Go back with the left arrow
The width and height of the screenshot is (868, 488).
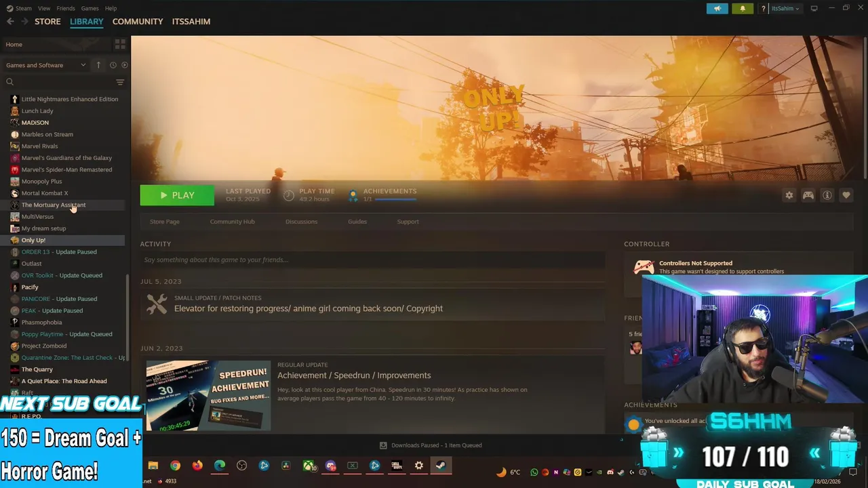(10, 22)
